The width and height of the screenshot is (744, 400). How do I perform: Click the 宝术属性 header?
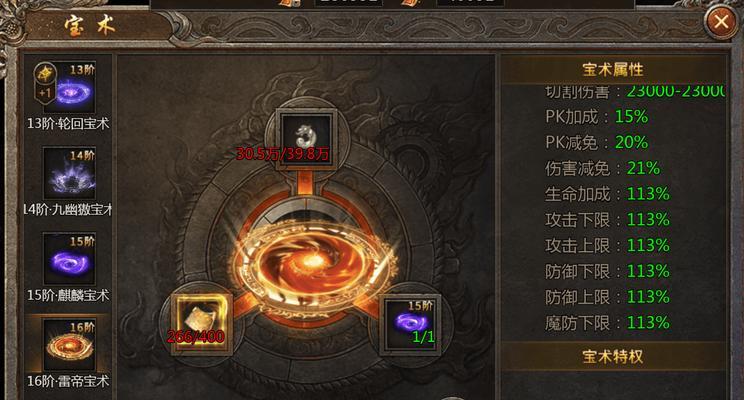[x=613, y=70]
